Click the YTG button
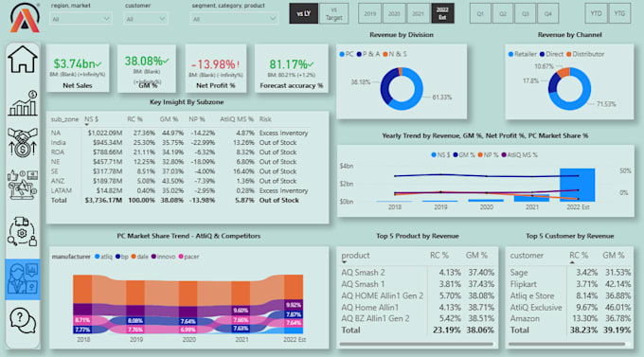Screen dimensions: 644x357 (x=619, y=13)
